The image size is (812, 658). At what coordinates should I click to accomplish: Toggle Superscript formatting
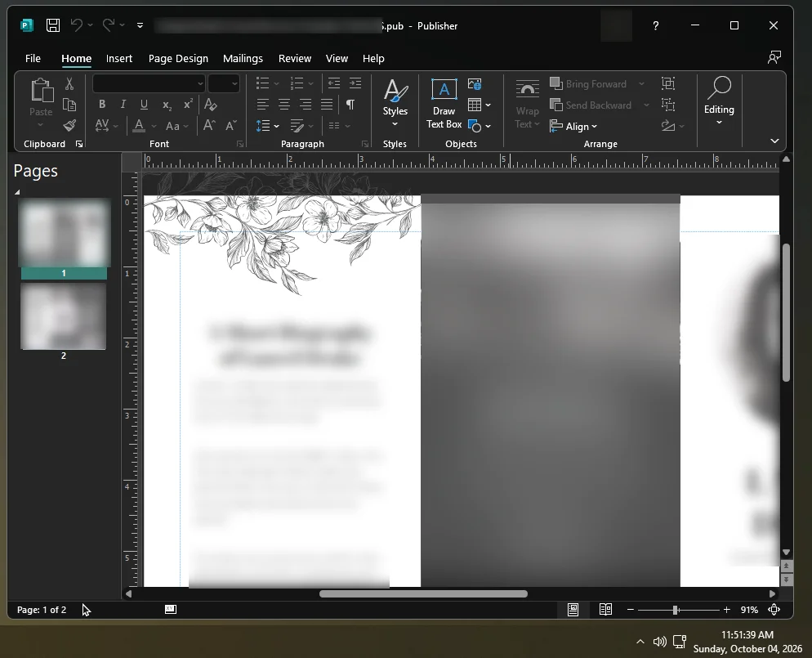point(188,104)
